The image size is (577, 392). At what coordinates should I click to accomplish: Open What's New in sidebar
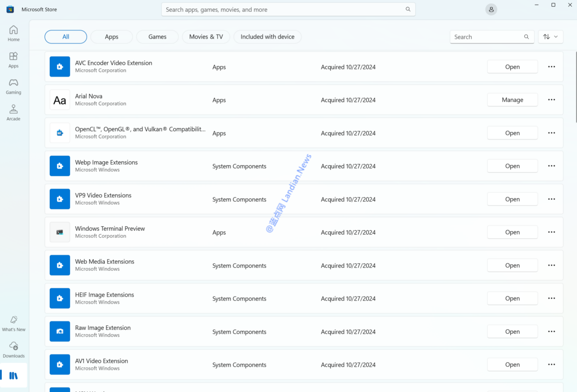click(14, 324)
